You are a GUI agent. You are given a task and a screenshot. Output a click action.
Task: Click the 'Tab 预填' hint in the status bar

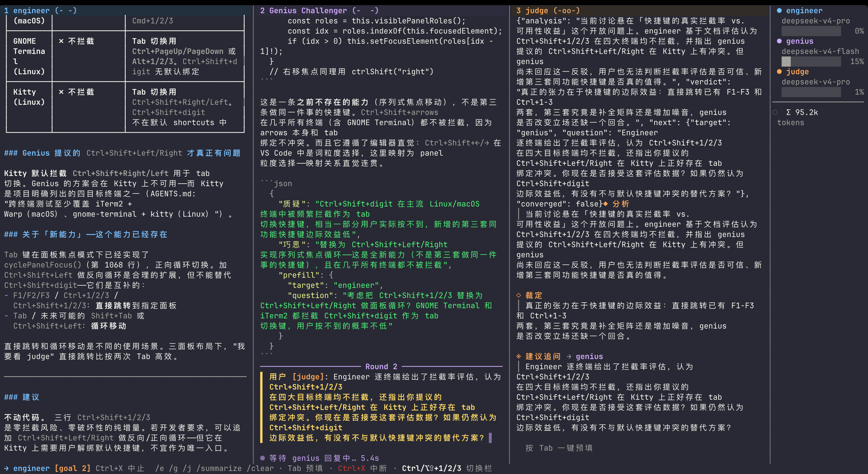pyautogui.click(x=305, y=468)
